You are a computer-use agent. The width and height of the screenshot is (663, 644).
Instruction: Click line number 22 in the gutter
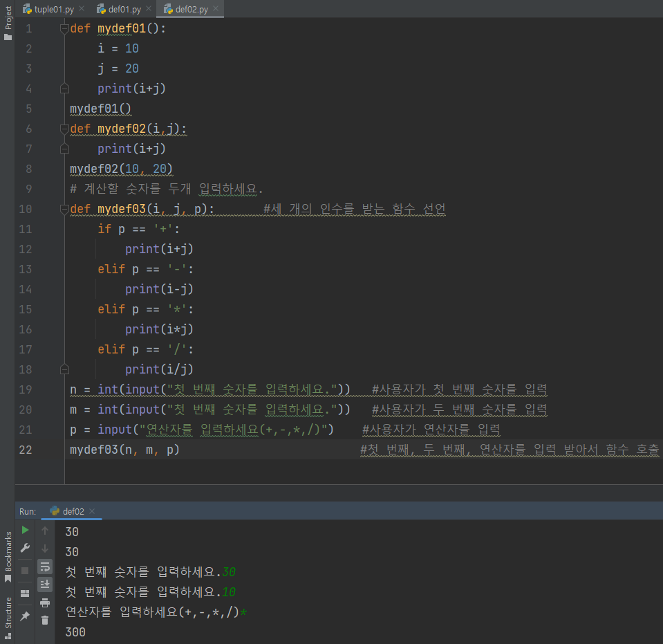[26, 450]
